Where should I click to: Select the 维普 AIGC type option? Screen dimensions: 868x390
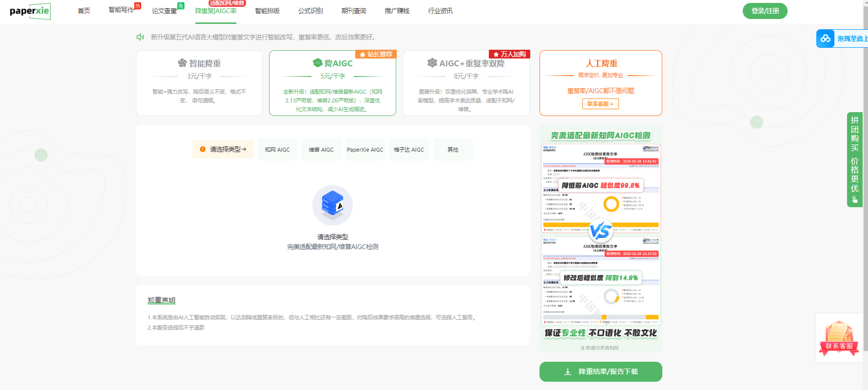click(x=321, y=150)
